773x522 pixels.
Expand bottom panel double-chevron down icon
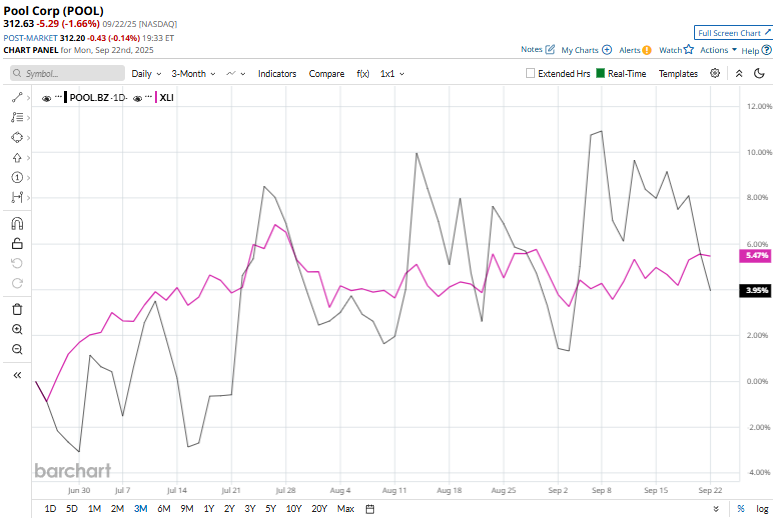coord(716,509)
